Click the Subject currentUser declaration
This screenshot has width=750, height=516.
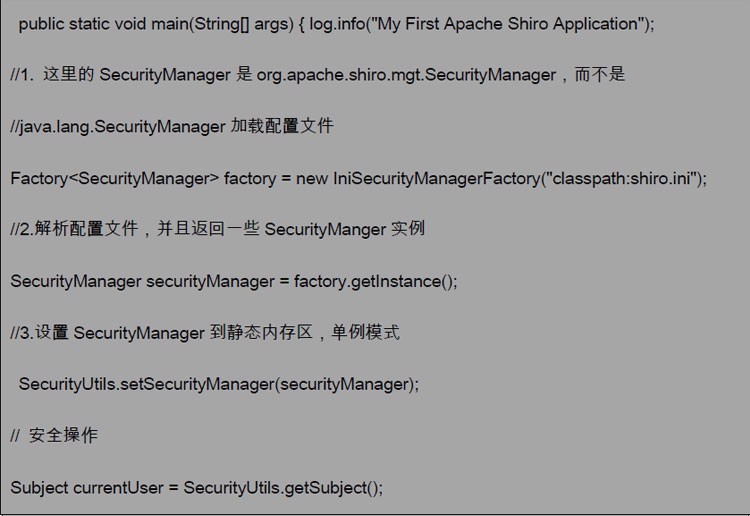tap(87, 487)
